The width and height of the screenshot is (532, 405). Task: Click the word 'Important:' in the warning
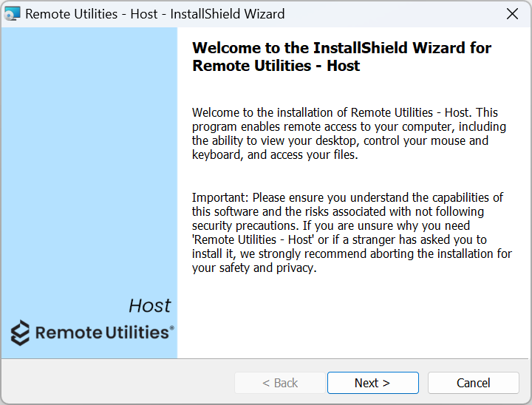click(220, 197)
